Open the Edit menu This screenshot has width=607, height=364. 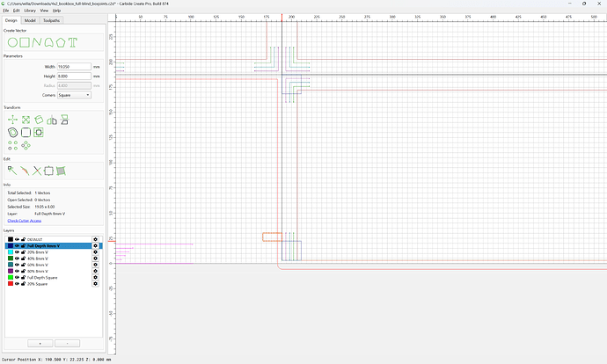16,11
